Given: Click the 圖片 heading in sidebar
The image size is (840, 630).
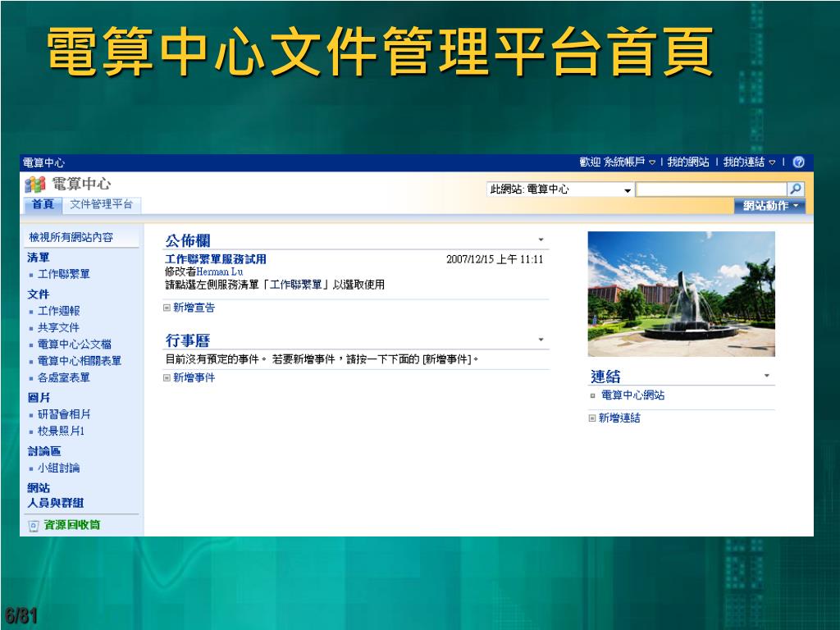Looking at the screenshot, I should click(39, 398).
